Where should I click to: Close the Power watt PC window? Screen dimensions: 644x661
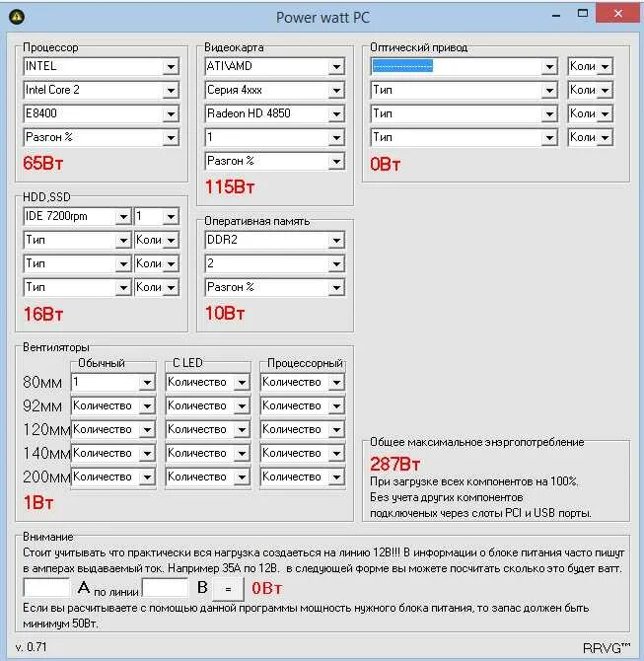[x=618, y=14]
